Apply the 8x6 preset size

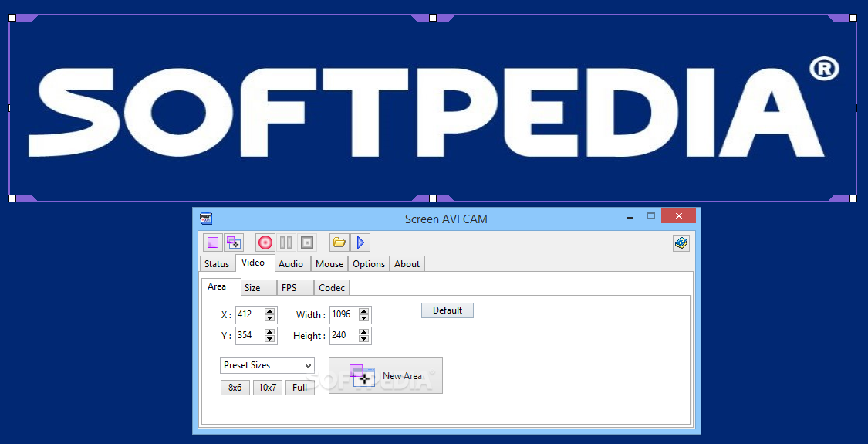235,388
